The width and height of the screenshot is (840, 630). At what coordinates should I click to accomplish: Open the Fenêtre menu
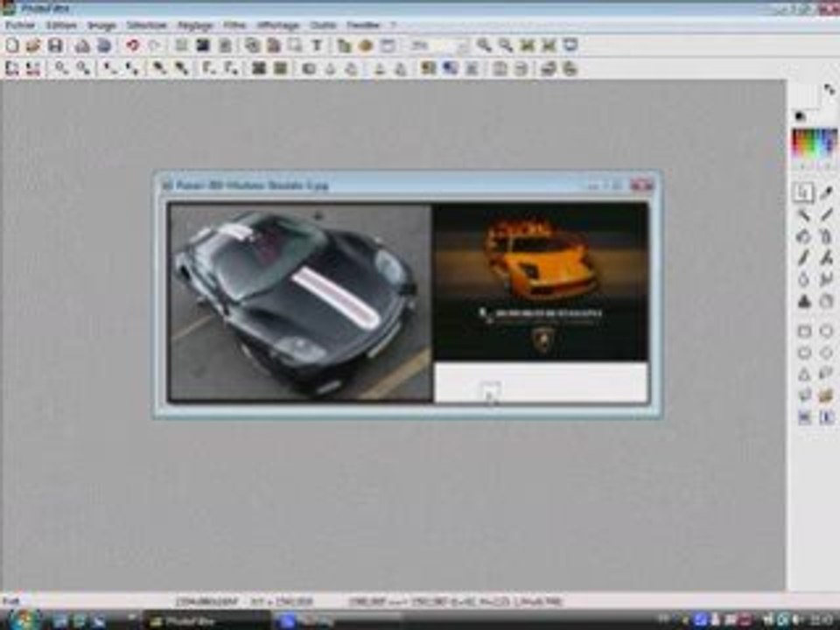[363, 25]
